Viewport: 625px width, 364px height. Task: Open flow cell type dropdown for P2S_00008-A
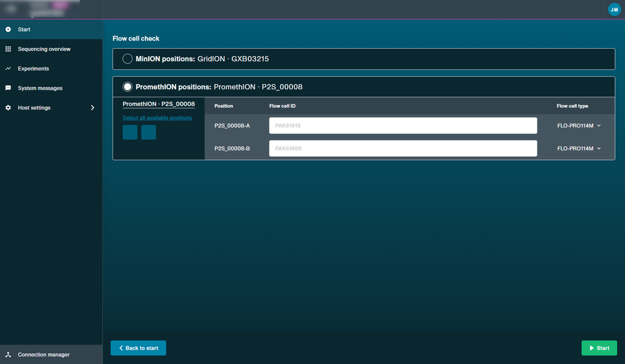[579, 125]
